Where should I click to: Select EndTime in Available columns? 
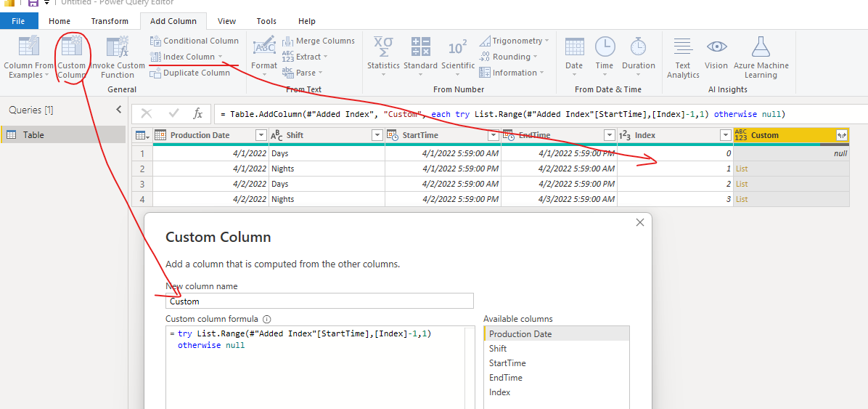click(x=557, y=378)
